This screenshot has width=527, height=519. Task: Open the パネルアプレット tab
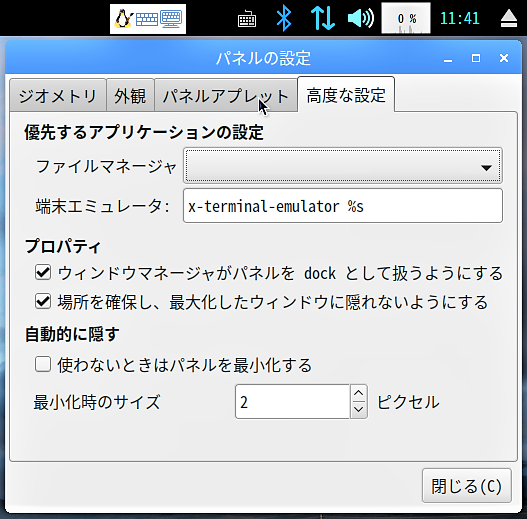(x=226, y=95)
